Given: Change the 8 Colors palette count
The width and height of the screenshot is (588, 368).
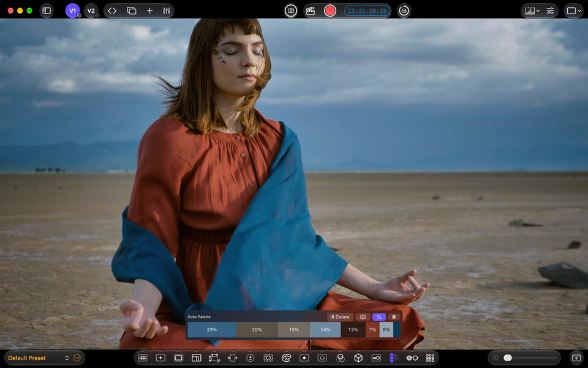Looking at the screenshot, I should pyautogui.click(x=340, y=317).
